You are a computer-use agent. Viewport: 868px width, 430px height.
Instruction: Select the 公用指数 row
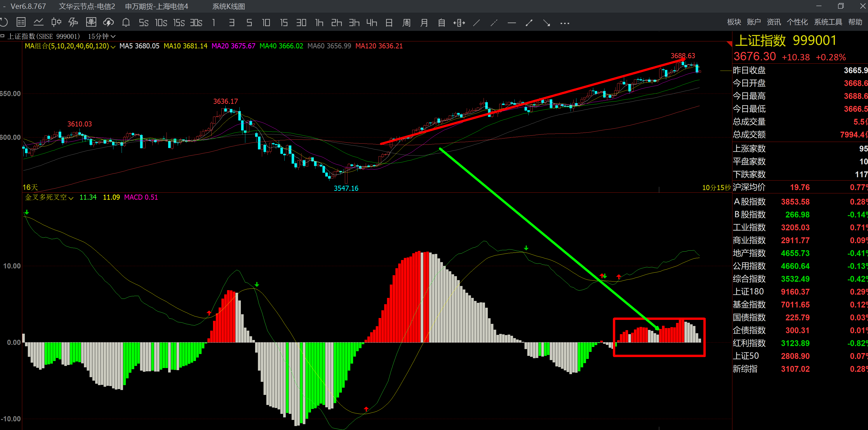[x=800, y=266]
